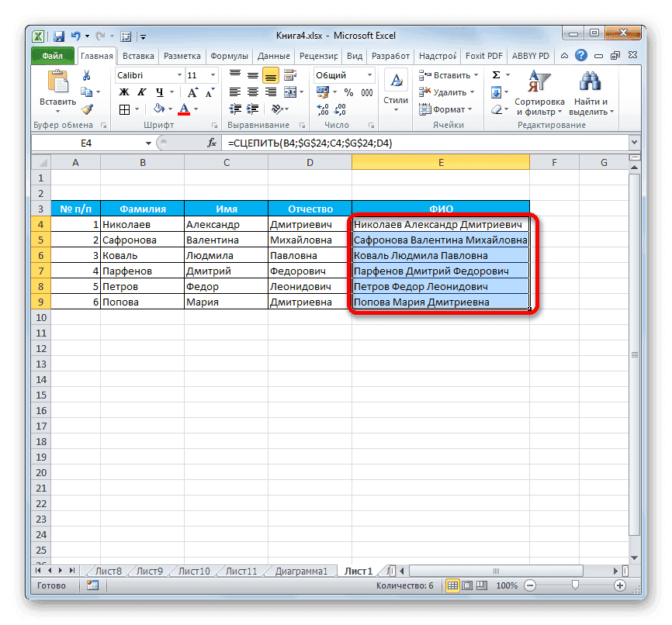This screenshot has width=672, height=625.
Task: Toggle underline formatting (Ч)
Action: click(160, 91)
